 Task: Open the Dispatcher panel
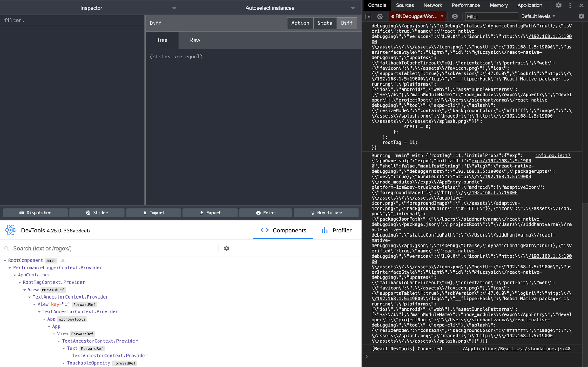(x=35, y=212)
